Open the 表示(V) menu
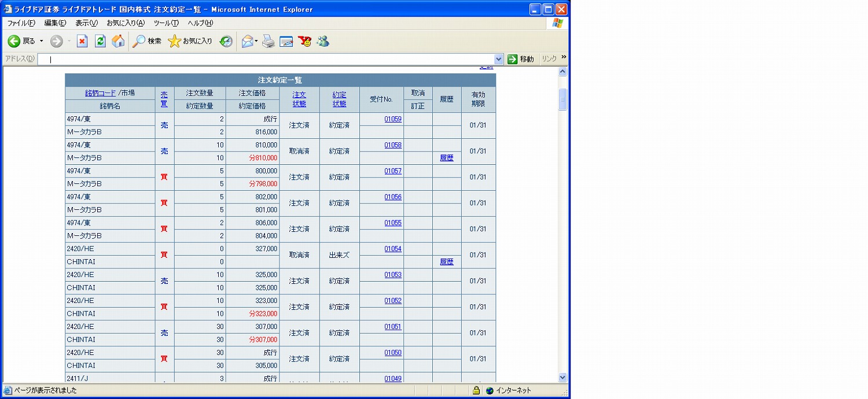 coord(86,23)
